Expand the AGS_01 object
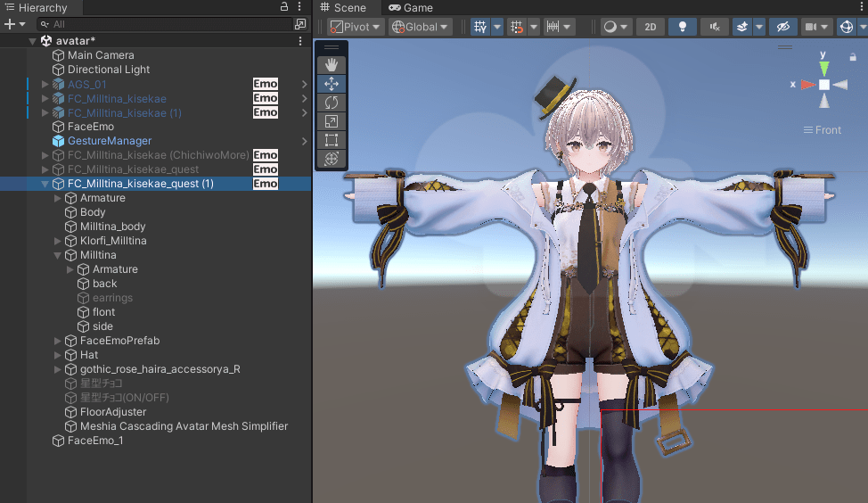 (x=45, y=84)
